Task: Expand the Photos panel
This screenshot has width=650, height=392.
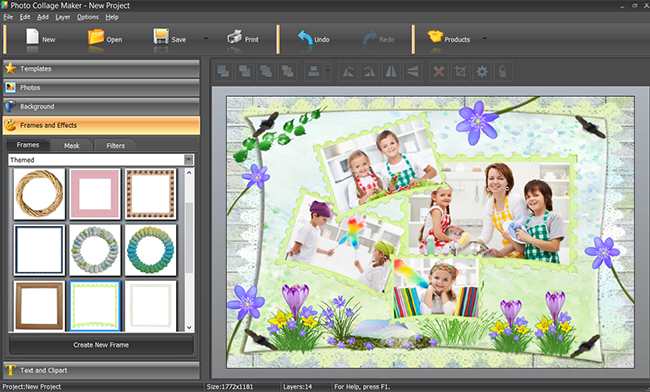Action: tap(102, 87)
